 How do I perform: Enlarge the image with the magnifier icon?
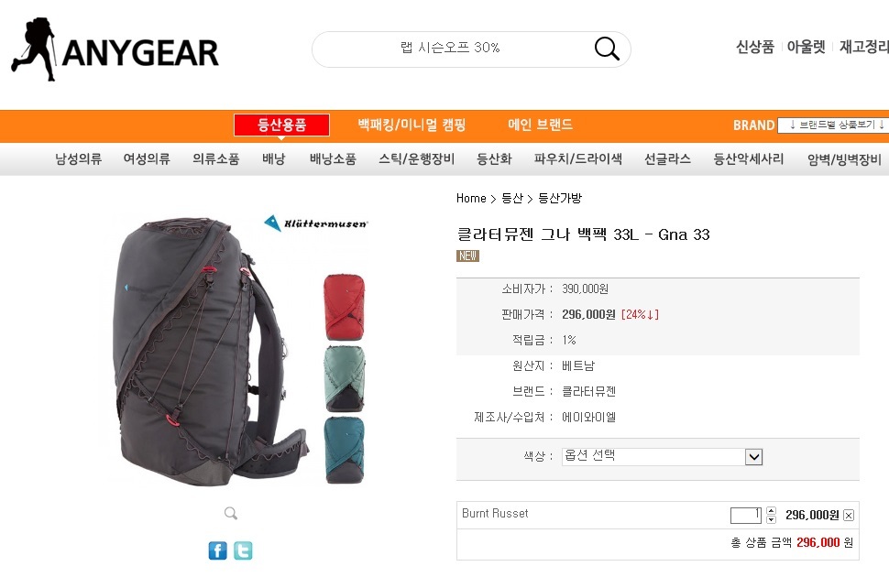click(231, 513)
